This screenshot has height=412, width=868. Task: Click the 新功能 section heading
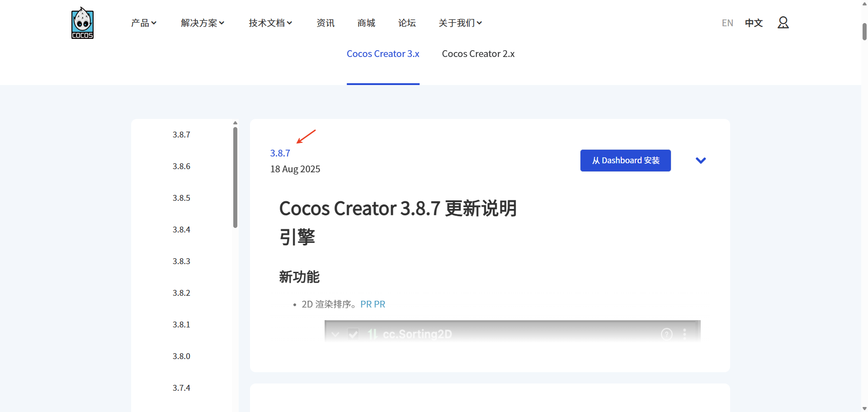299,277
